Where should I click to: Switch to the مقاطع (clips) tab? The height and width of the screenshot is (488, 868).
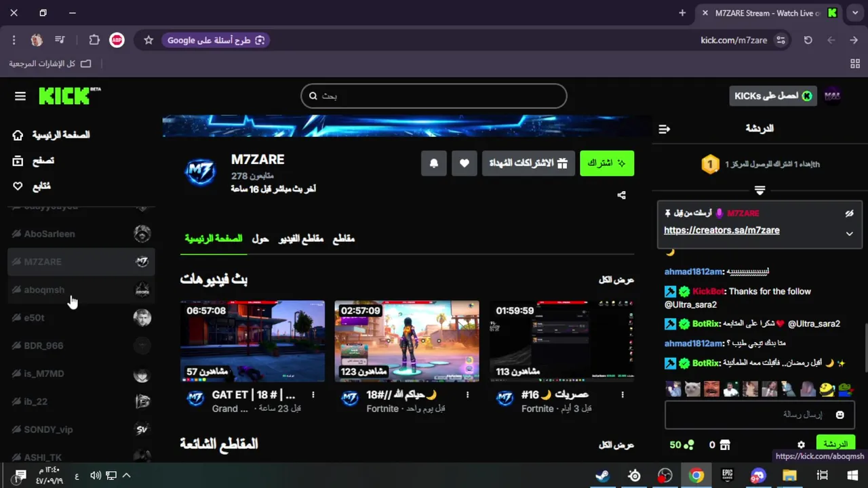pos(344,239)
